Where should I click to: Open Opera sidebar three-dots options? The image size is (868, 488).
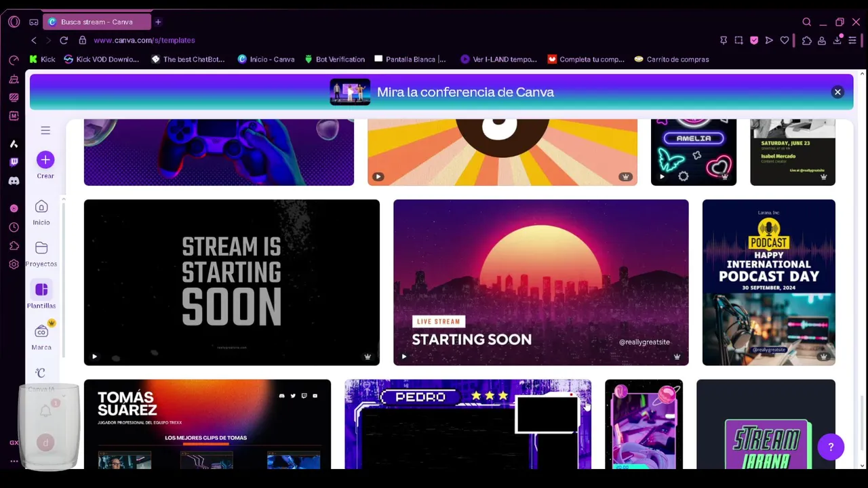click(x=14, y=462)
